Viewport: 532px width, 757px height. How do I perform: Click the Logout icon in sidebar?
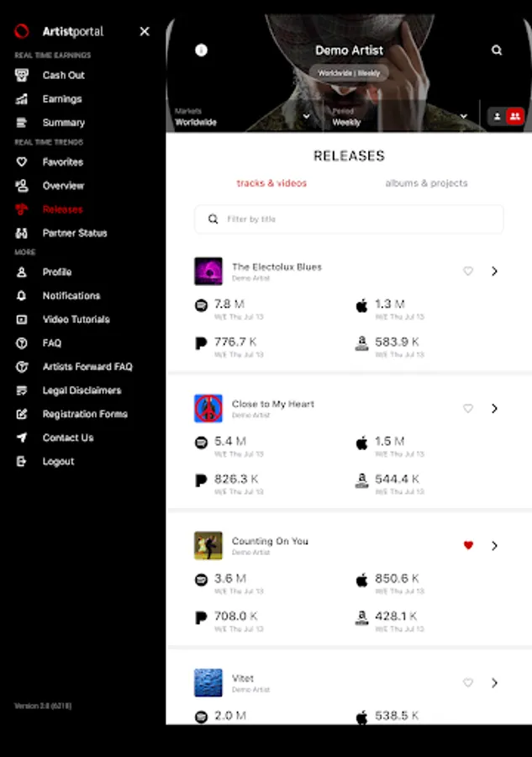point(22,461)
